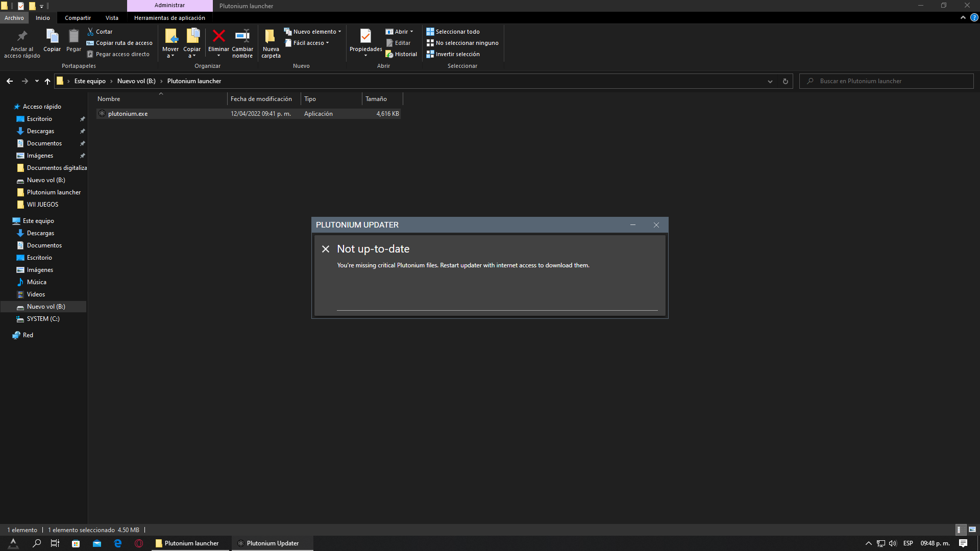980x551 pixels.
Task: Click the Cortar scissors icon
Action: pyautogui.click(x=90, y=32)
